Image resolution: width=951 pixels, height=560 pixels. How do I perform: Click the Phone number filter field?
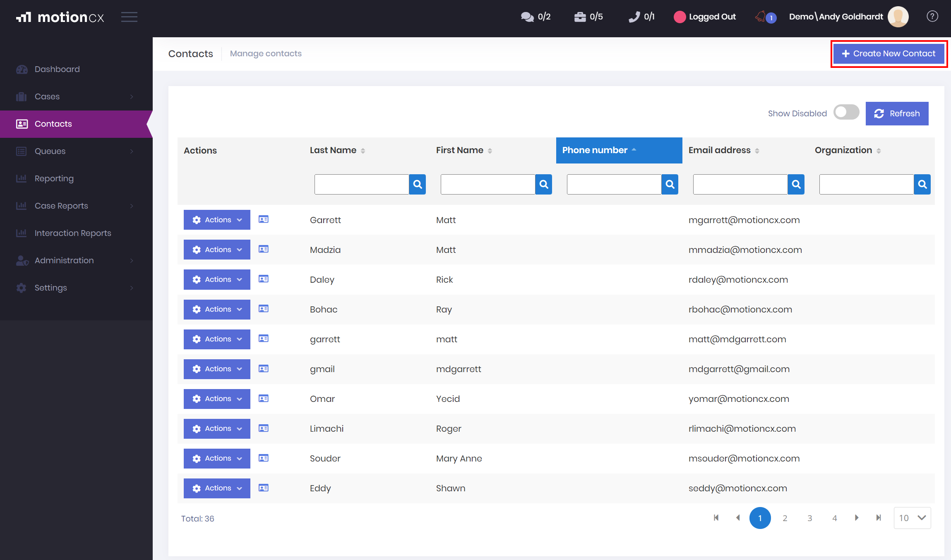pos(614,184)
